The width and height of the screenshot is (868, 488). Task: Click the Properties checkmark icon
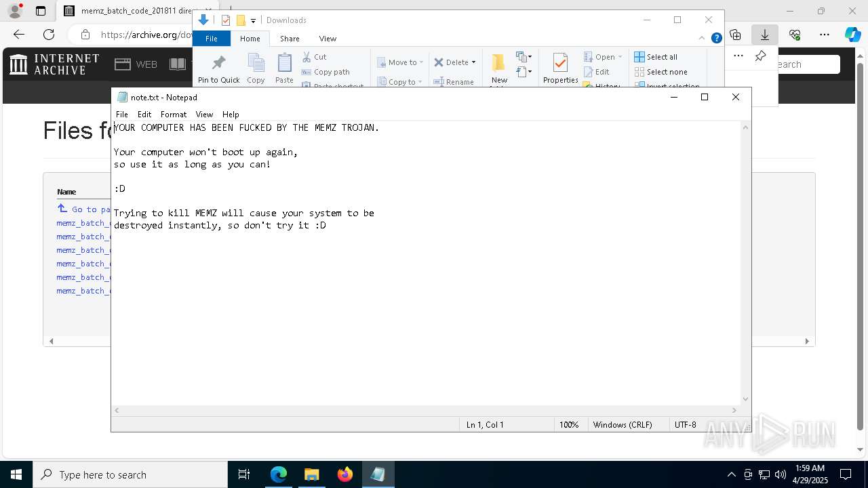pos(560,63)
